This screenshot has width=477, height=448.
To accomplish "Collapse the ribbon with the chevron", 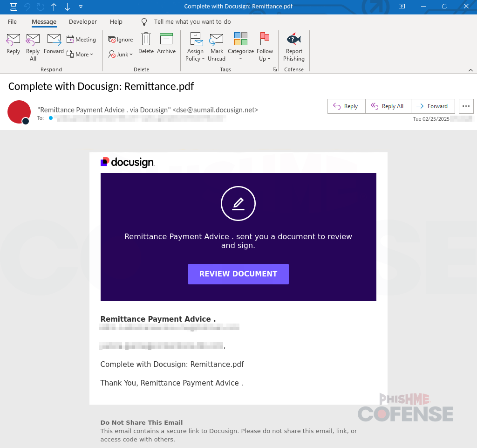I will pyautogui.click(x=470, y=69).
